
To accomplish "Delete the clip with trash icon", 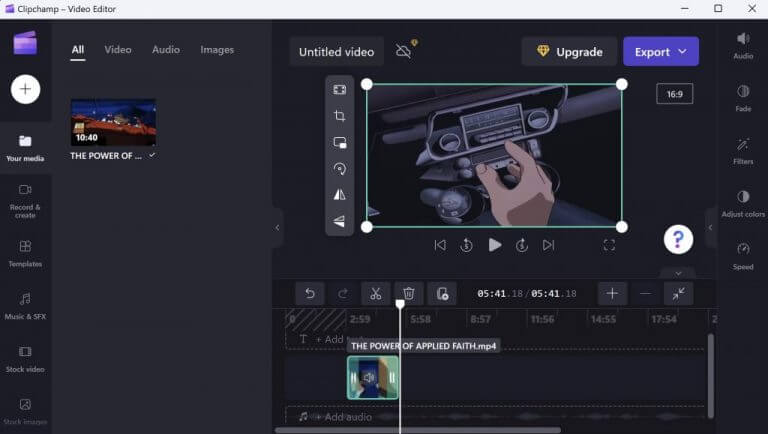I will click(409, 293).
